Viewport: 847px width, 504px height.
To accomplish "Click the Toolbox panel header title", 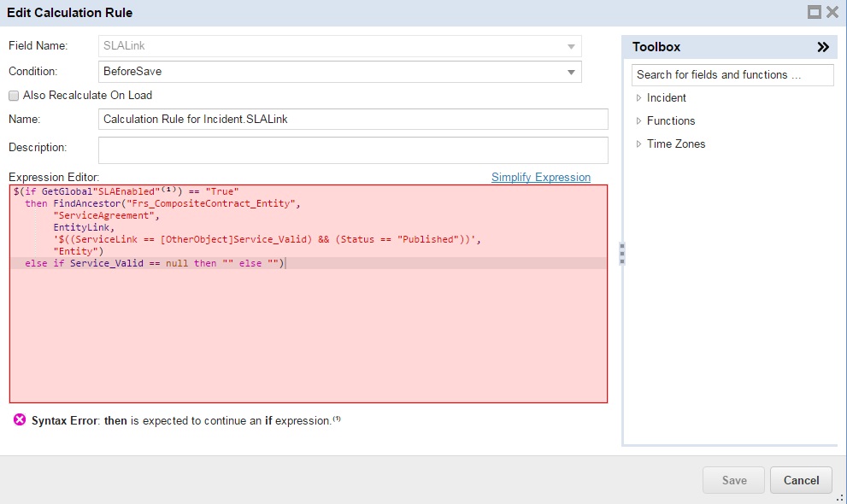I will click(x=656, y=47).
